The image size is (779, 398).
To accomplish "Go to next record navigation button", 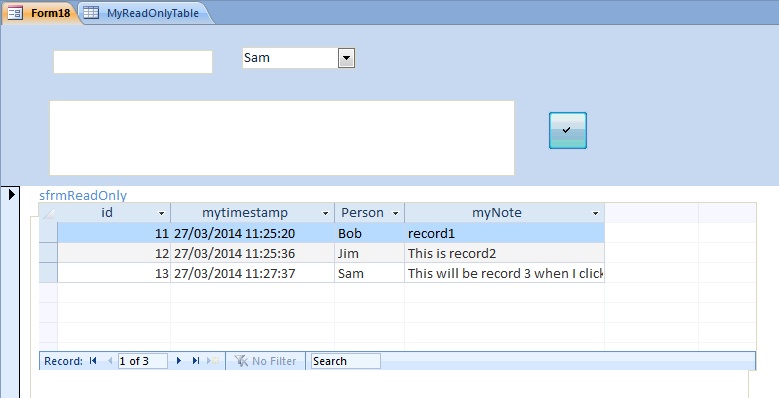I will click(179, 361).
